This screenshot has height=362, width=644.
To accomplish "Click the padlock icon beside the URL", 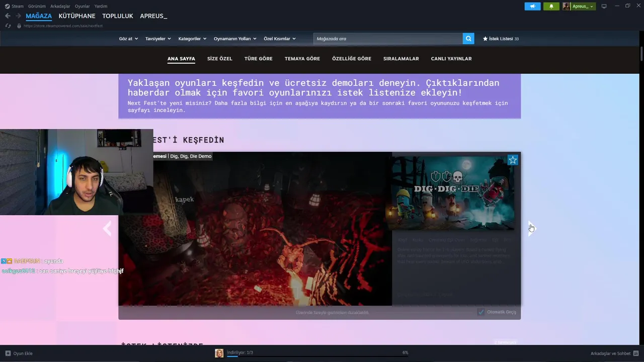I will (19, 26).
